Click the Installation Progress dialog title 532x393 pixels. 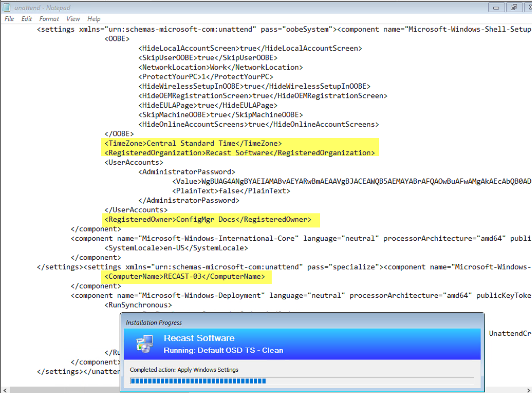pos(154,323)
